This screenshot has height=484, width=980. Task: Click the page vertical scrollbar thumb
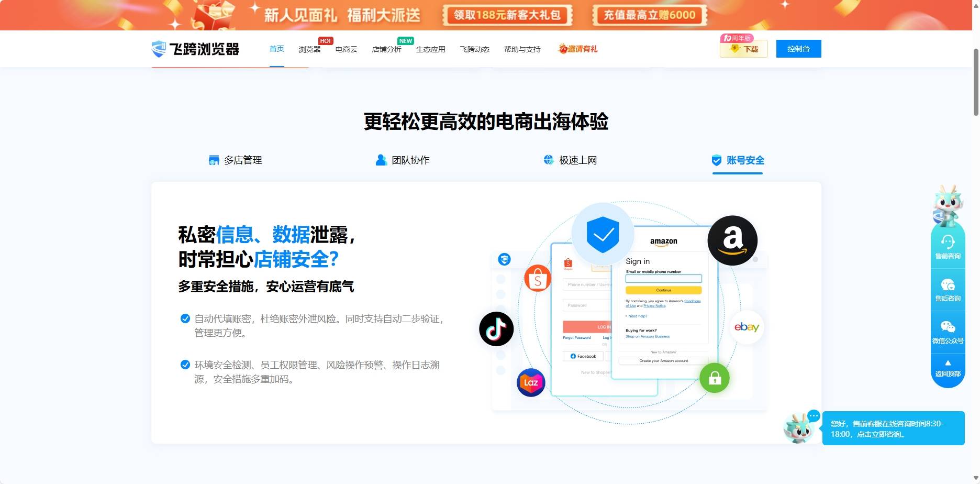[x=976, y=82]
